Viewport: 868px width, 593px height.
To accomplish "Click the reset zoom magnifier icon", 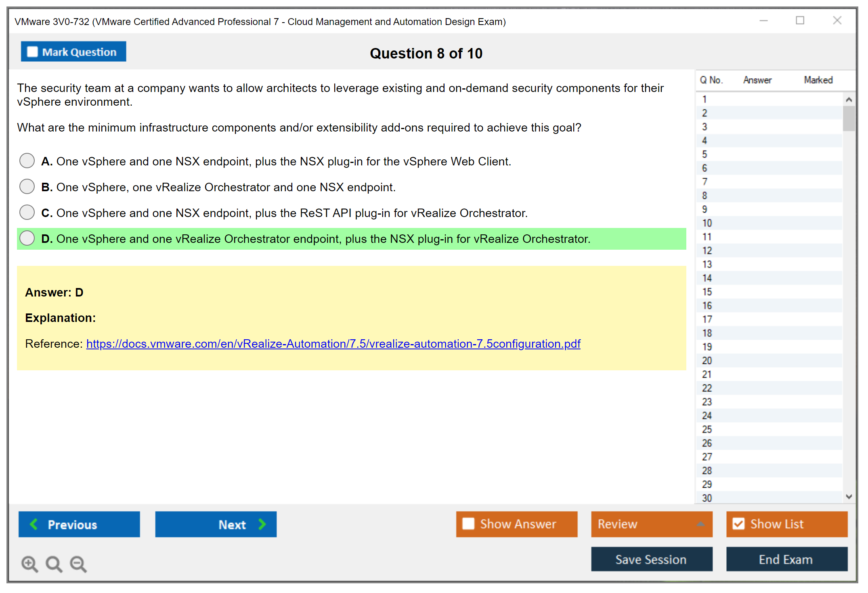I will tap(54, 564).
